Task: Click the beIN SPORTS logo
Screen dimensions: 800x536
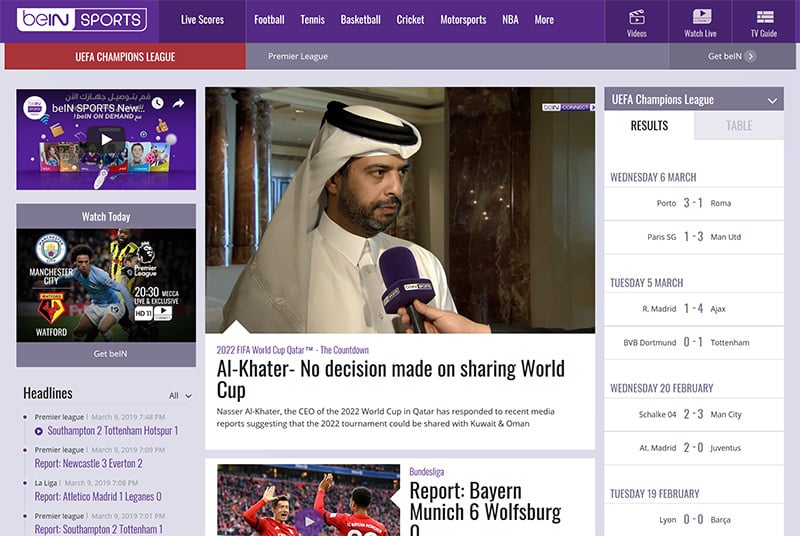Action: [x=82, y=20]
